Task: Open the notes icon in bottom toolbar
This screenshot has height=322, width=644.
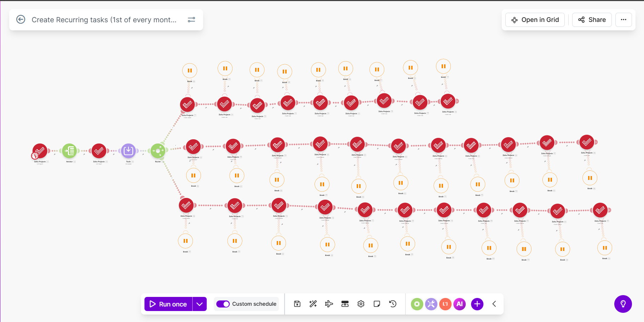Action: [x=377, y=304]
